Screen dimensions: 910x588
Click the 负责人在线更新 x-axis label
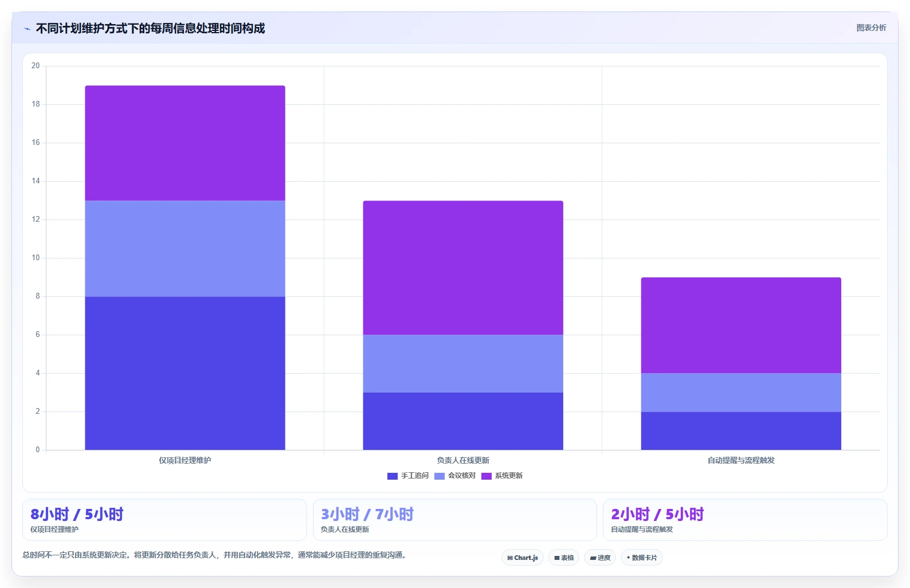click(463, 460)
